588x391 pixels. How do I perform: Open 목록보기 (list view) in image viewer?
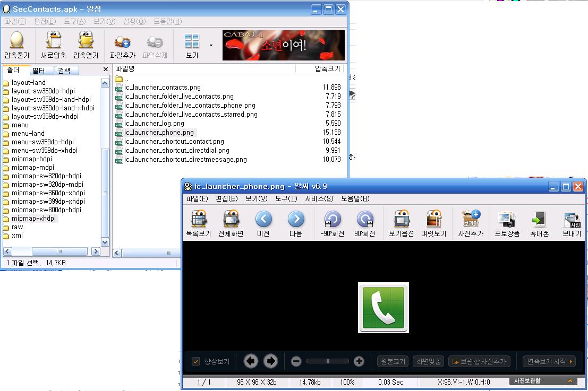point(198,220)
